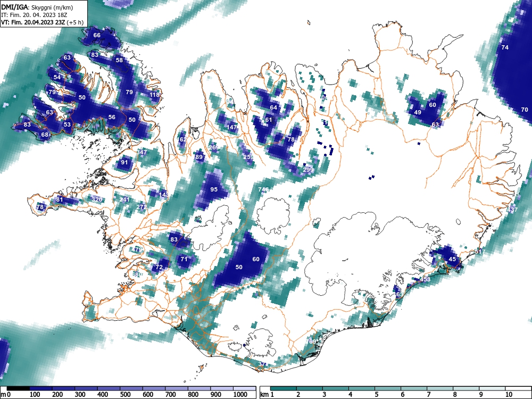The height and width of the screenshot is (399, 532).
Task: Click the visibility value 74 on the map
Action: pos(505,47)
